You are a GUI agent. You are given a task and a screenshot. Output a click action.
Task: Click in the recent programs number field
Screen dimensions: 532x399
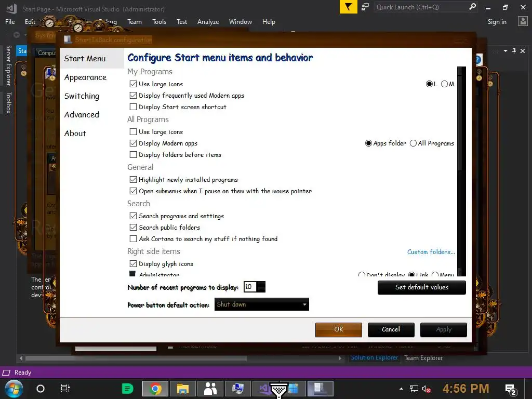(x=250, y=287)
